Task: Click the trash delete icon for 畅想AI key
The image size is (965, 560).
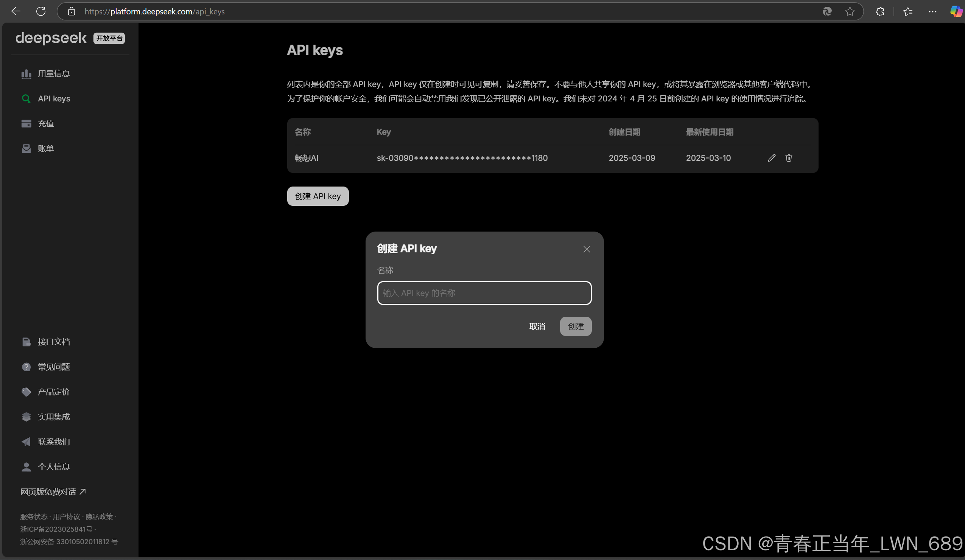Action: (x=789, y=158)
